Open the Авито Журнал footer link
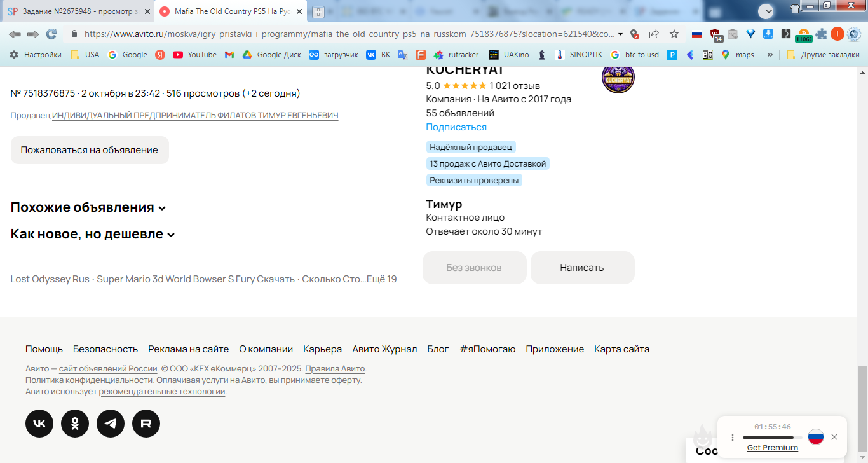This screenshot has width=868, height=463. [384, 349]
